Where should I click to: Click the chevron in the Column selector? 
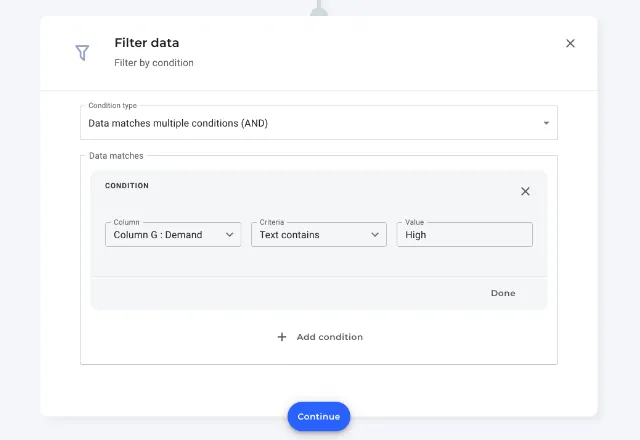coord(229,235)
